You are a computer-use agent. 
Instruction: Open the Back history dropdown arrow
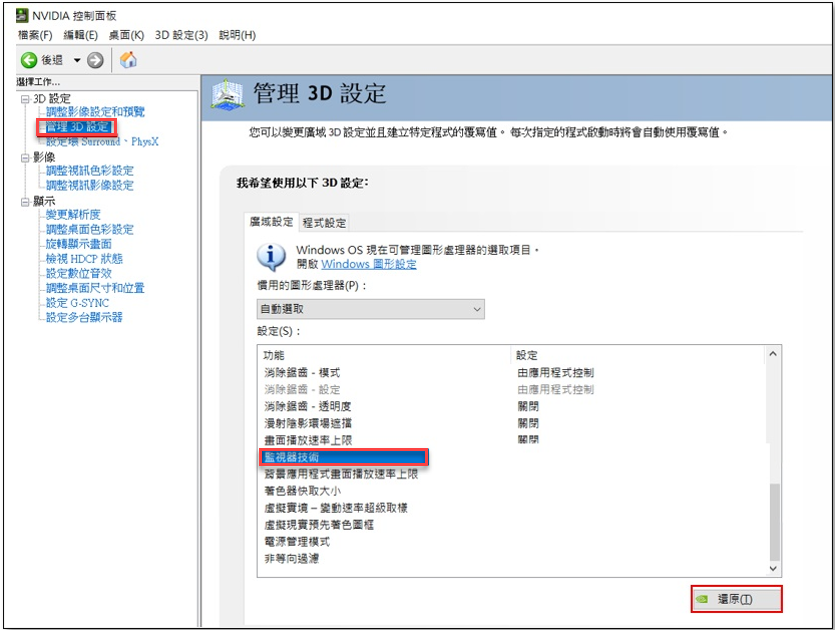tap(77, 60)
